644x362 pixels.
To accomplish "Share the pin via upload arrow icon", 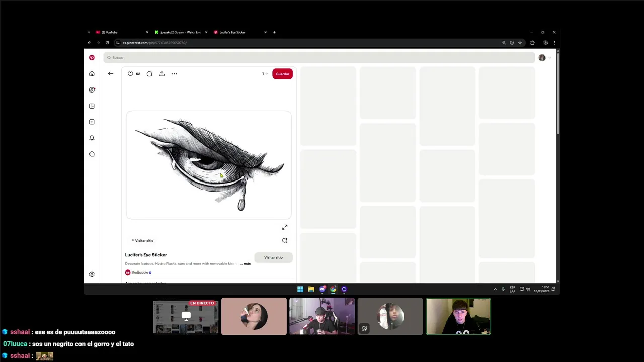I will coord(162,74).
